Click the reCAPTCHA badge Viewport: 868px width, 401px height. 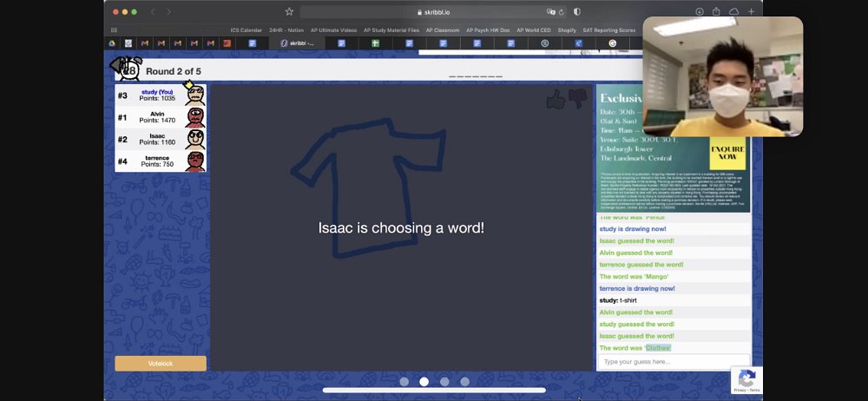coord(746,380)
